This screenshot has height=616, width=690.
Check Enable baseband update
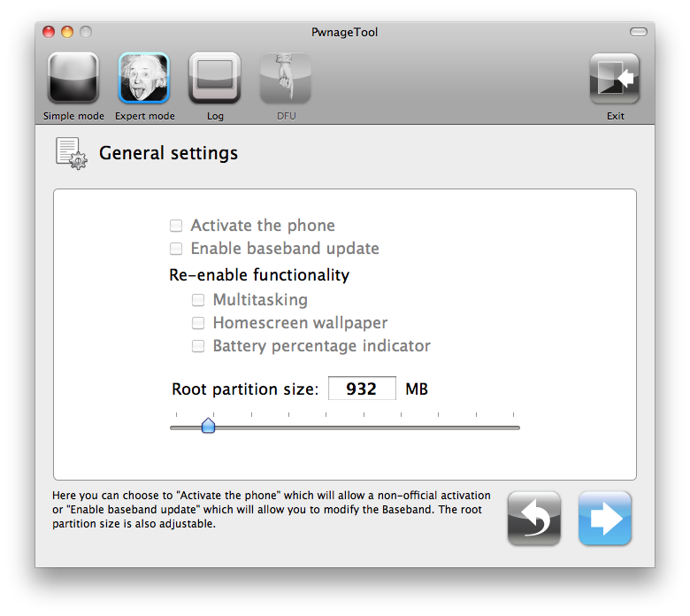[177, 249]
